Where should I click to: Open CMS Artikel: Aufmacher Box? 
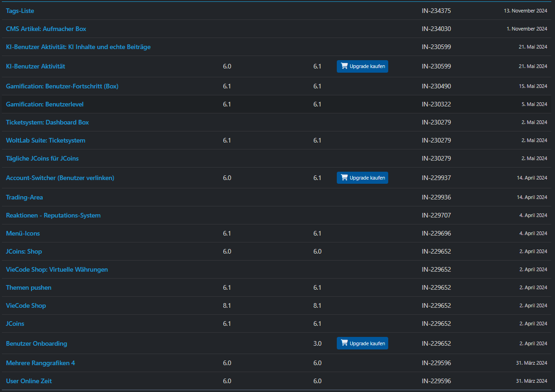coord(46,29)
